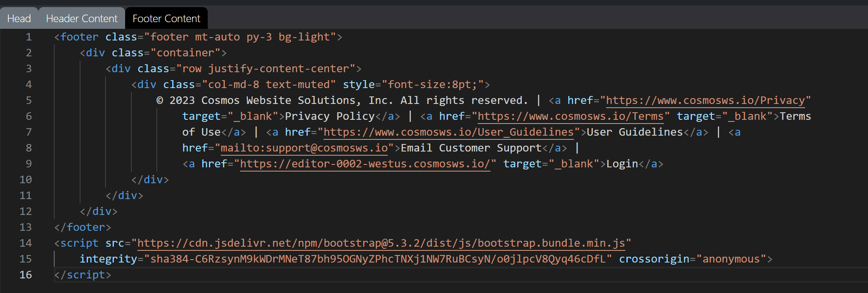Click the "font-size:8pt;" style value
Viewport: 868px width, 293px height.
433,84
